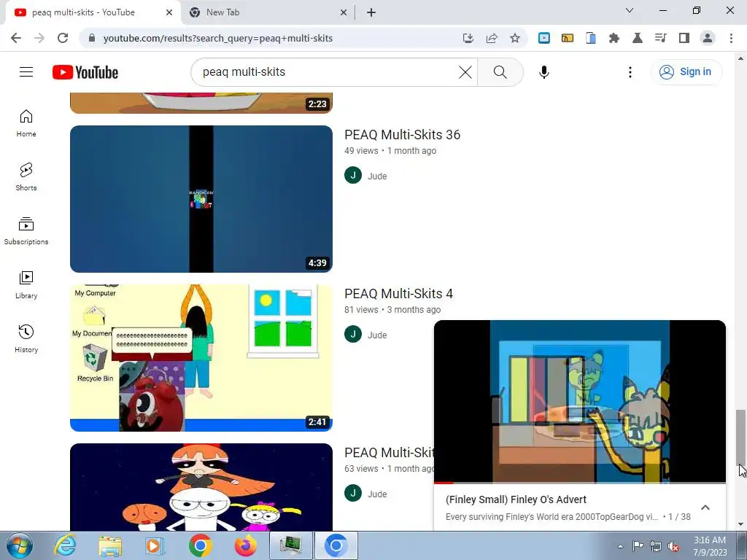The height and width of the screenshot is (560, 747).
Task: Open Subscriptions in the sidebar
Action: [x=26, y=231]
